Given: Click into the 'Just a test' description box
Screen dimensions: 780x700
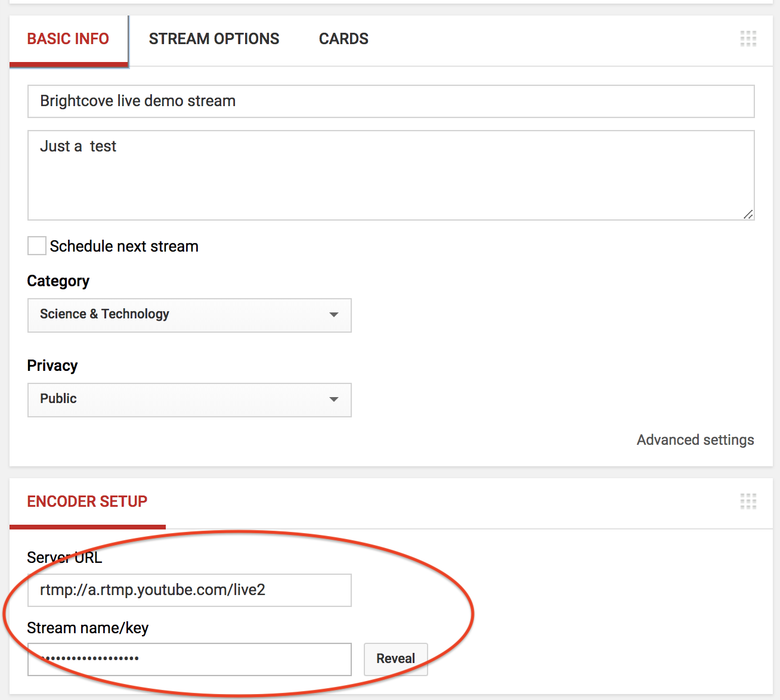Looking at the screenshot, I should [391, 175].
